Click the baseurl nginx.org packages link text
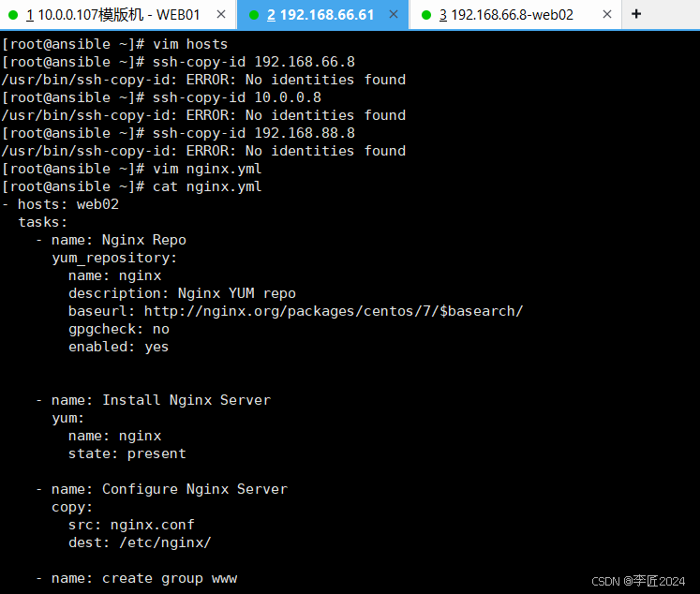This screenshot has width=700, height=594. click(x=333, y=311)
